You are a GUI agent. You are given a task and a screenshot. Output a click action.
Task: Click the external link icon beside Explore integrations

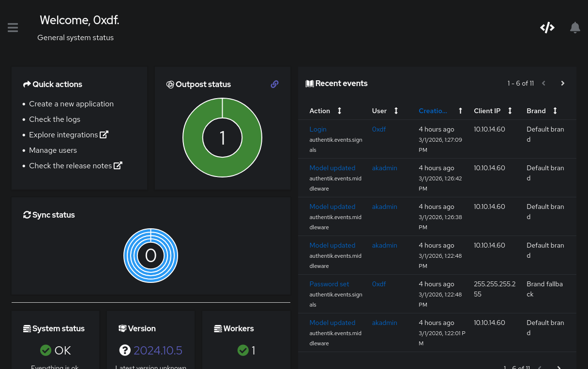click(x=104, y=134)
